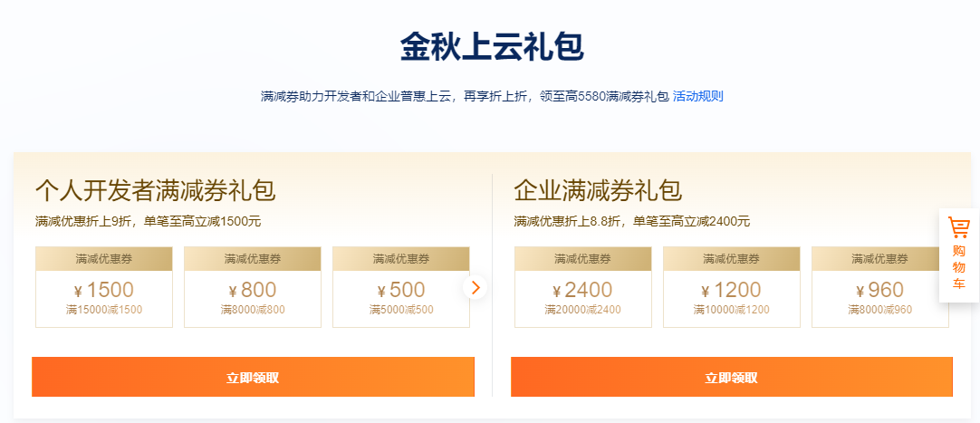Click 满15000减1500 coupon condition text
The height and width of the screenshot is (423, 980).
point(104,309)
